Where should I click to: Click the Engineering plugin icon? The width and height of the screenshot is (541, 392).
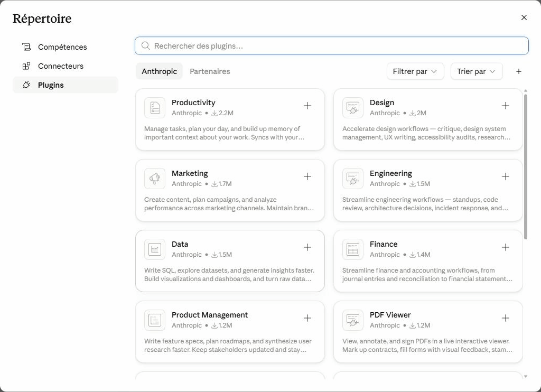click(352, 179)
